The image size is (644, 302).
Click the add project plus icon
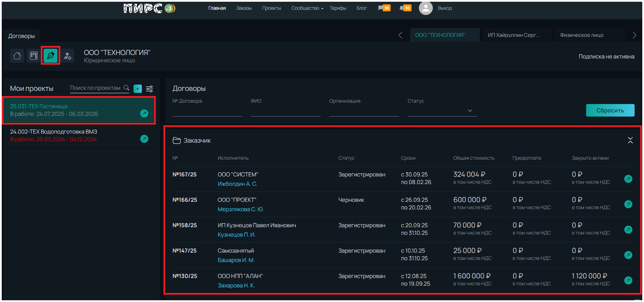138,89
